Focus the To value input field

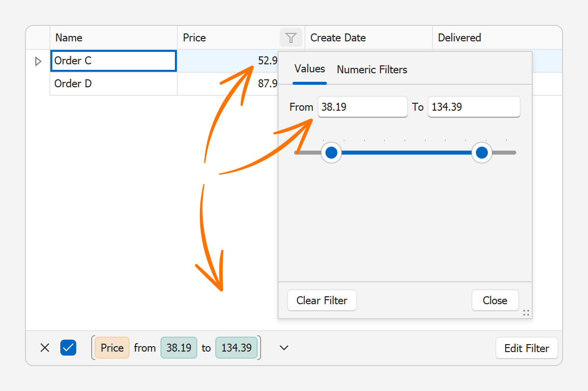click(473, 107)
